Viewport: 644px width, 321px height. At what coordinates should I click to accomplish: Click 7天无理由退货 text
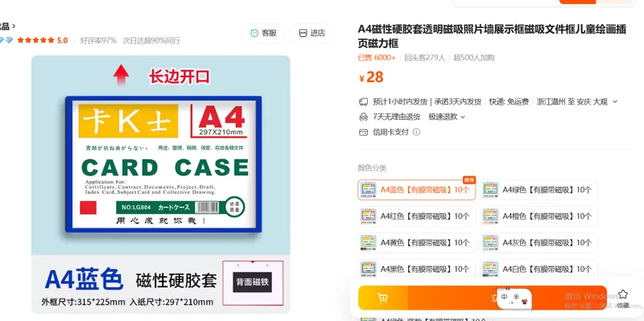[x=396, y=117]
